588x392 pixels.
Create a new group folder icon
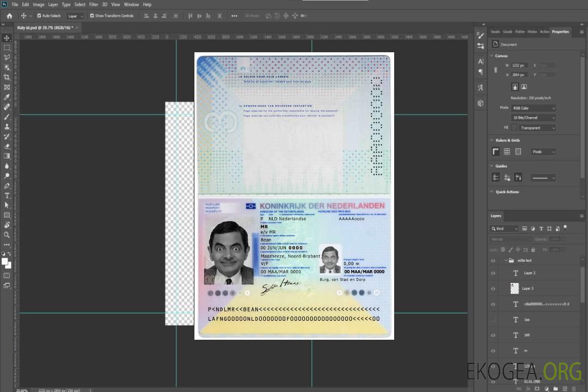tap(555, 389)
